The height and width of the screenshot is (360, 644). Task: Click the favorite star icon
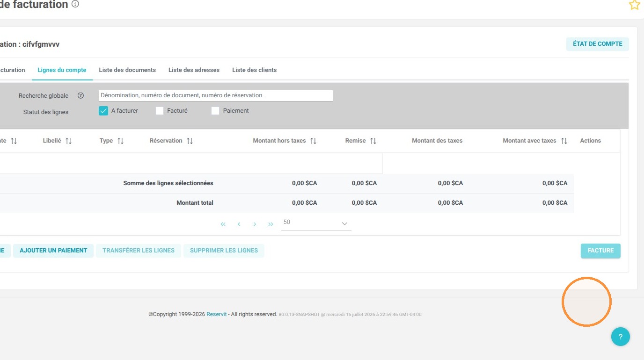click(634, 5)
